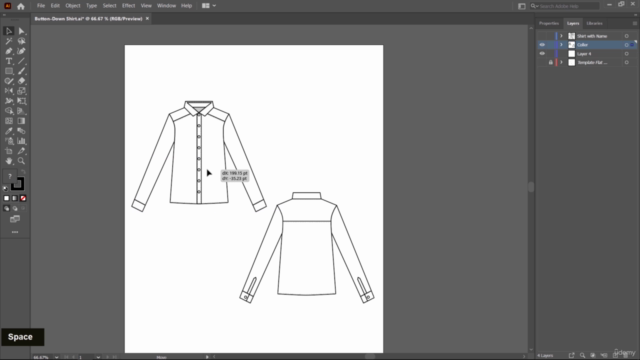Viewport: 640px width, 360px height.
Task: Select the Slice tool
Action: click(21, 151)
